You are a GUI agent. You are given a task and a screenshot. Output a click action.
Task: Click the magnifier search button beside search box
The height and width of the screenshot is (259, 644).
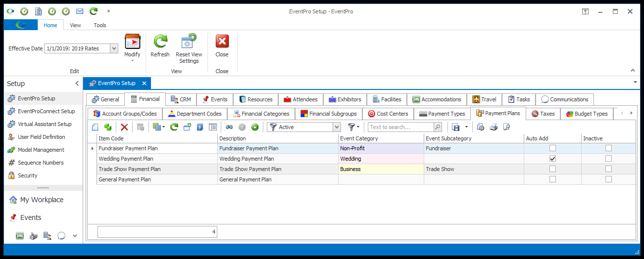[438, 127]
